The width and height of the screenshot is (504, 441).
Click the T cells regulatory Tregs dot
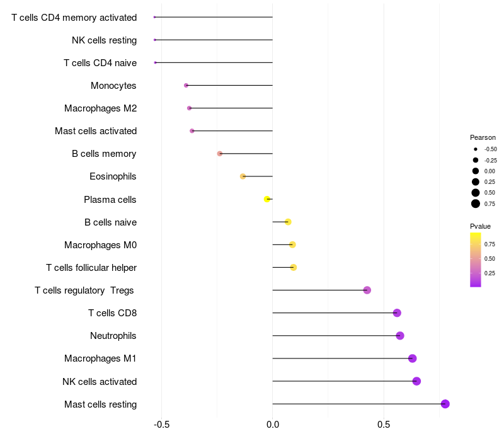point(367,290)
